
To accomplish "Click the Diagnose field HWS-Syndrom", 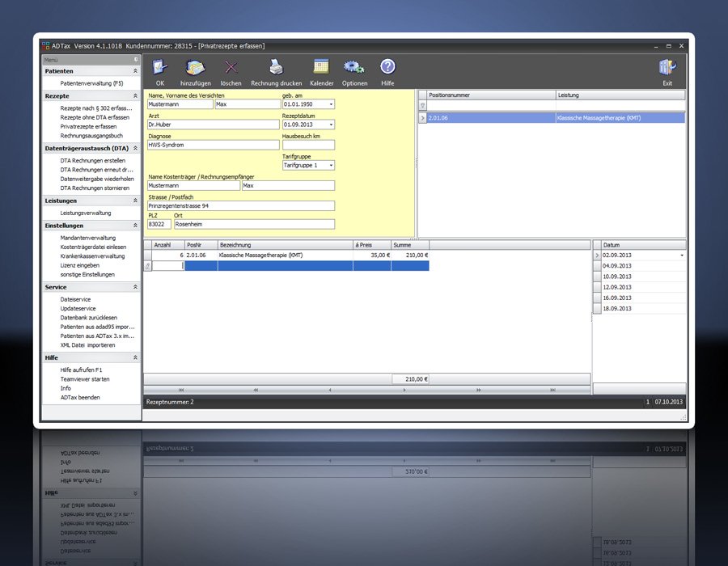I will coord(213,146).
